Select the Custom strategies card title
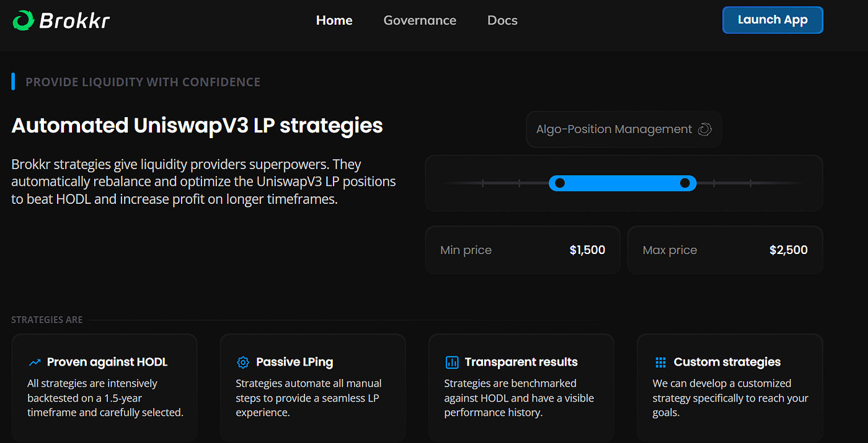This screenshot has height=443, width=868. tap(727, 362)
